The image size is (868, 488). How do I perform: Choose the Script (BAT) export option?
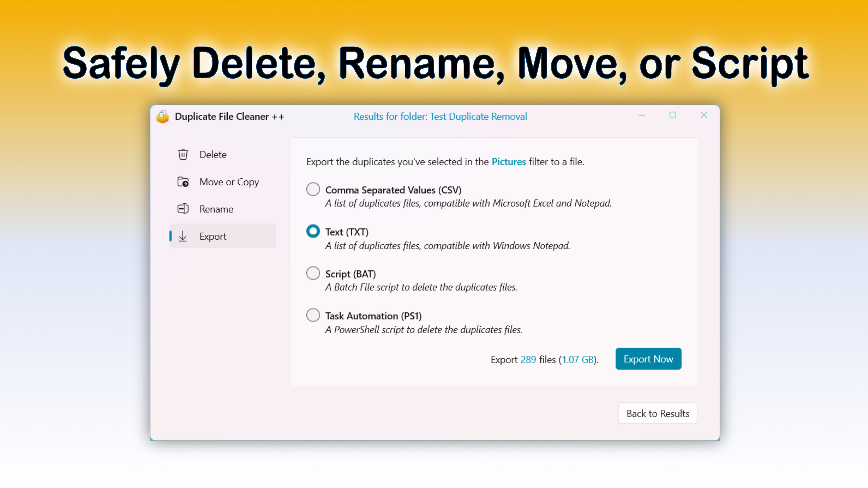(x=313, y=273)
